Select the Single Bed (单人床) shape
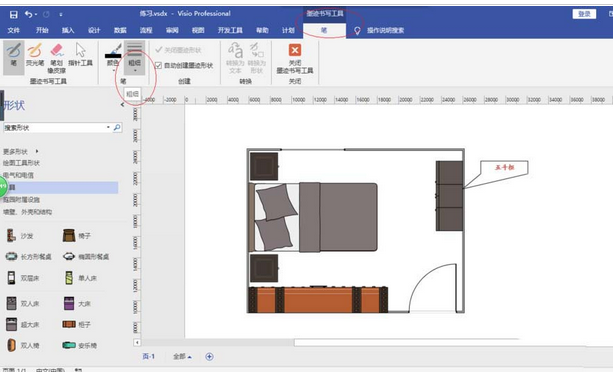Viewport: 613px width, 372px height. point(81,278)
